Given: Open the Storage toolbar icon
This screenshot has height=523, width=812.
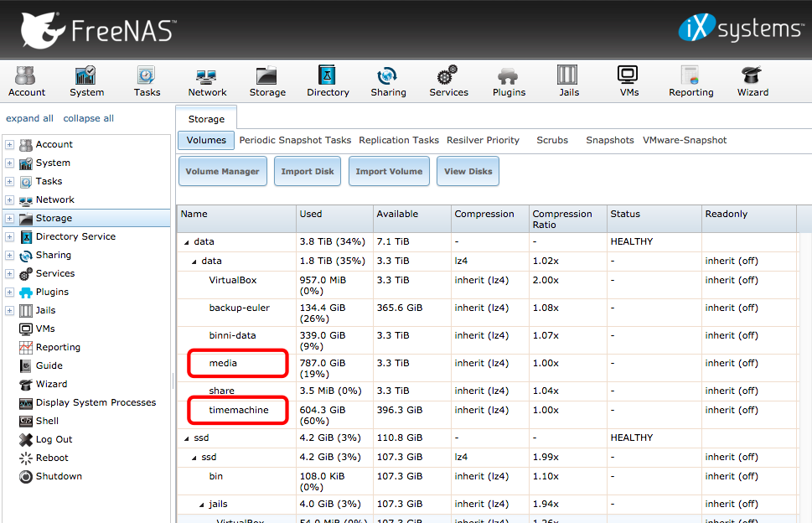Looking at the screenshot, I should click(x=267, y=82).
